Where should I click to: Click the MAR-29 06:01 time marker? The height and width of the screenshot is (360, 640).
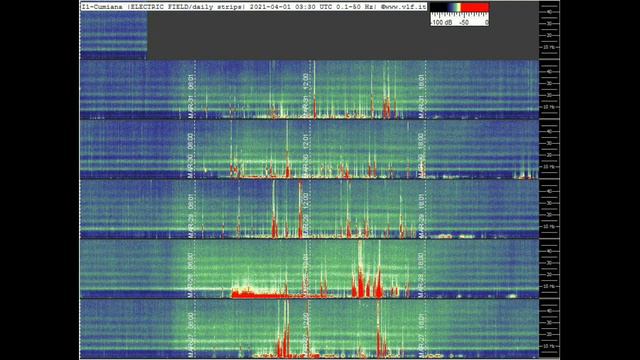click(191, 216)
